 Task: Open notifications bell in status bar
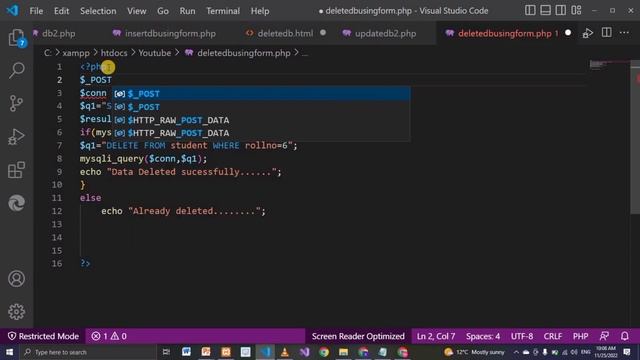[624, 336]
